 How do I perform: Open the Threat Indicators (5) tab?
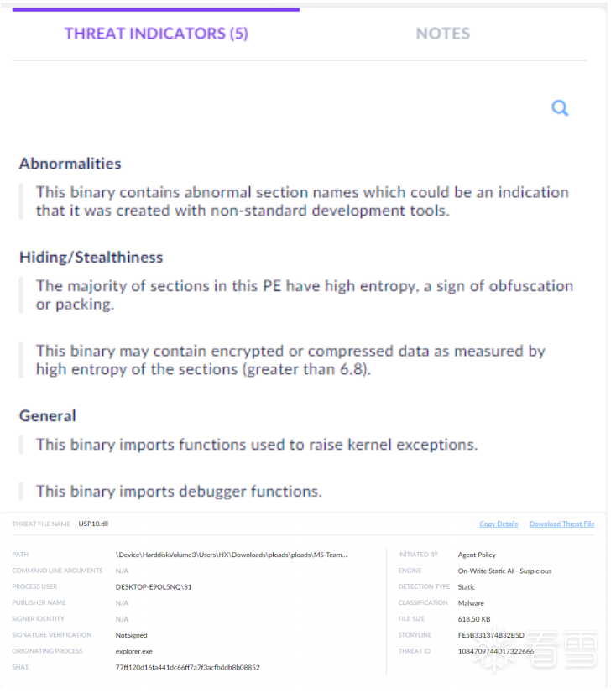[156, 34]
